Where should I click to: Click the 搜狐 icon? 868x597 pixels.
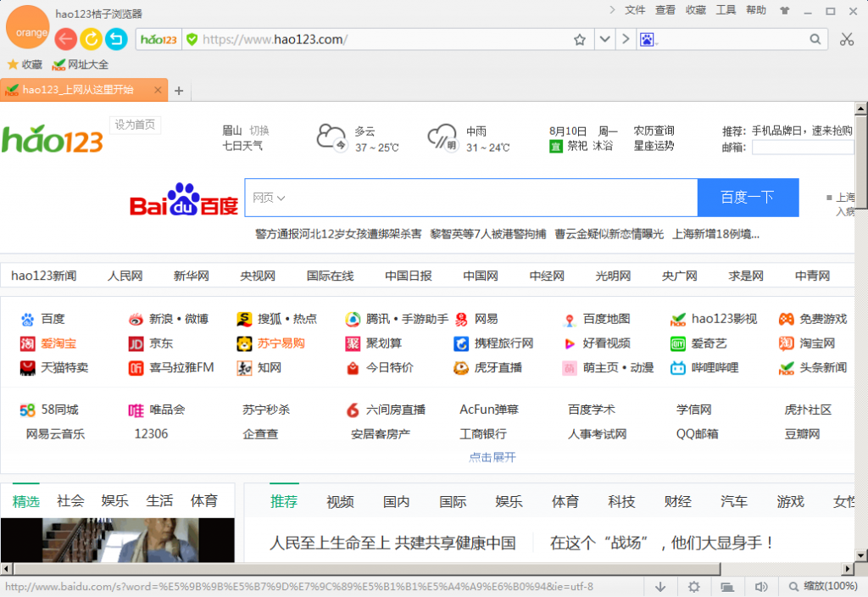click(x=244, y=320)
